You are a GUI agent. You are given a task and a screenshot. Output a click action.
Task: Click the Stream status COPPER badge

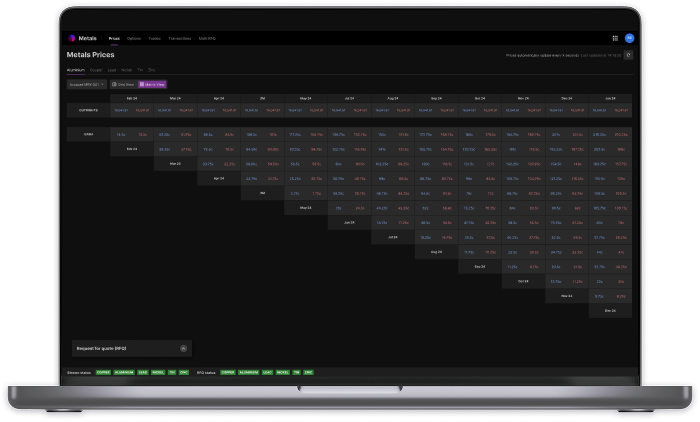(x=103, y=371)
